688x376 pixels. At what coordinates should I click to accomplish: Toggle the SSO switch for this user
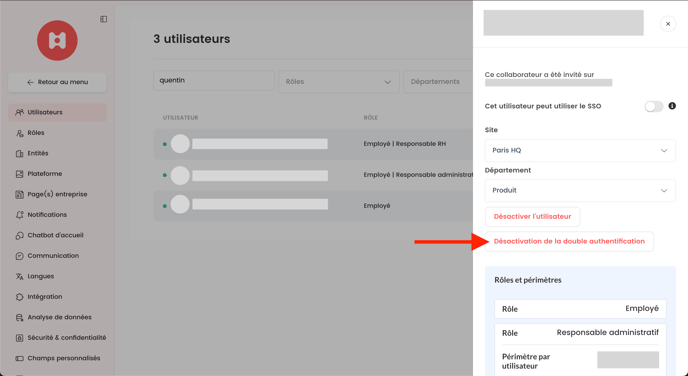pyautogui.click(x=653, y=106)
